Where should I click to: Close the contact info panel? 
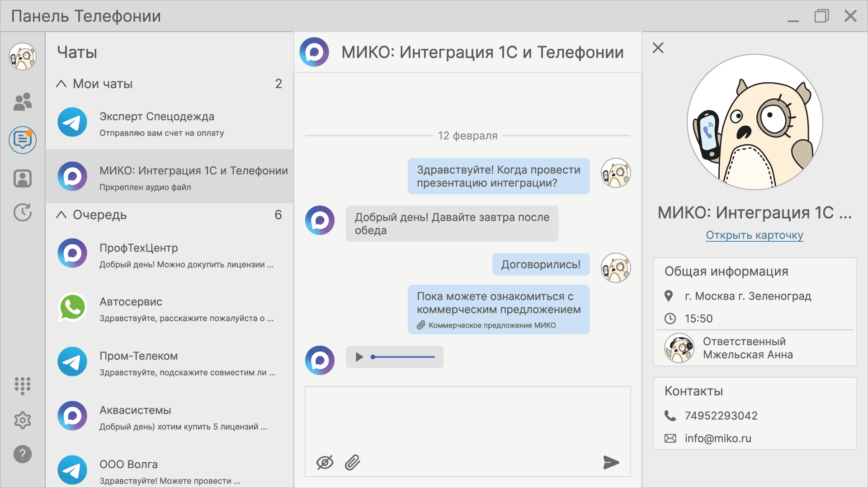[658, 48]
